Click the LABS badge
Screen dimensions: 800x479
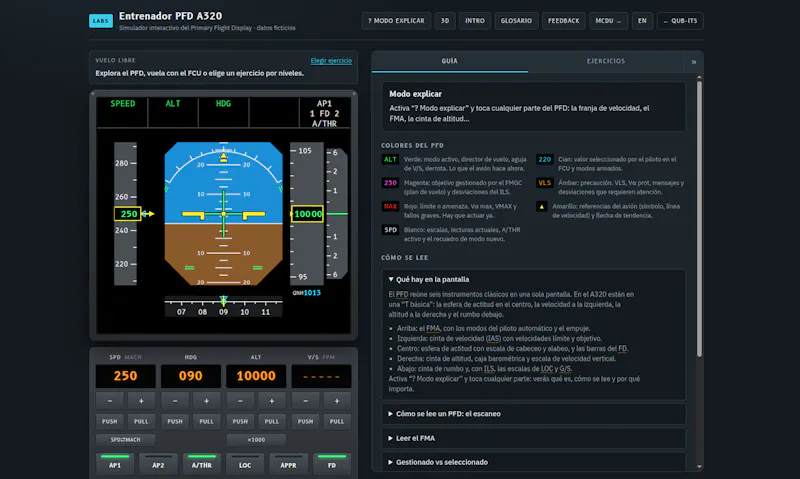coord(101,21)
